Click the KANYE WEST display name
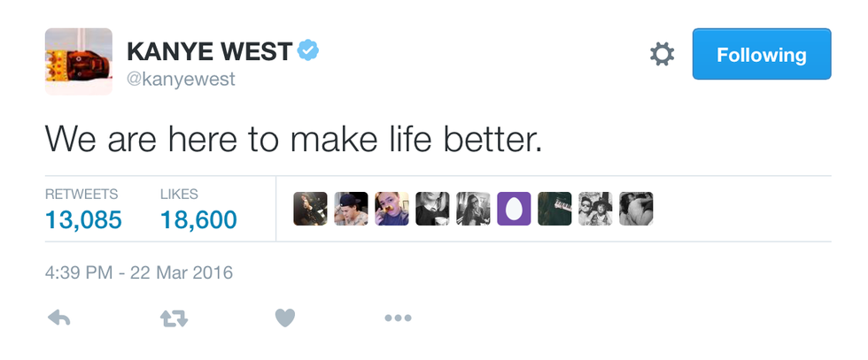 (x=209, y=51)
